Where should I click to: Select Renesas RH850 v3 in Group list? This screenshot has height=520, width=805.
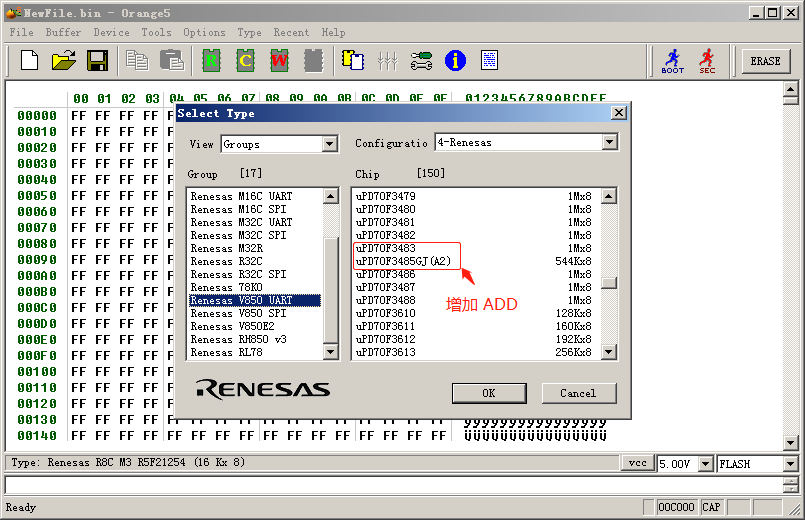tap(238, 339)
